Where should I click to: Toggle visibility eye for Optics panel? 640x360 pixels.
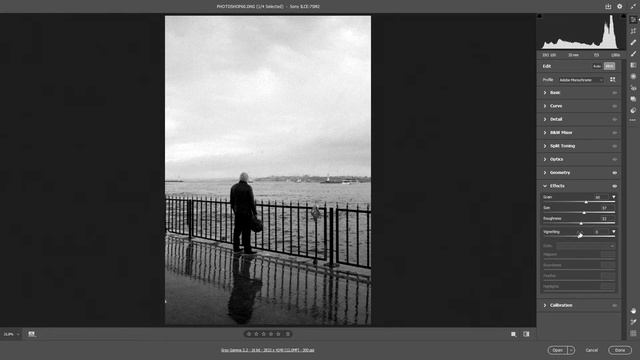(x=615, y=160)
